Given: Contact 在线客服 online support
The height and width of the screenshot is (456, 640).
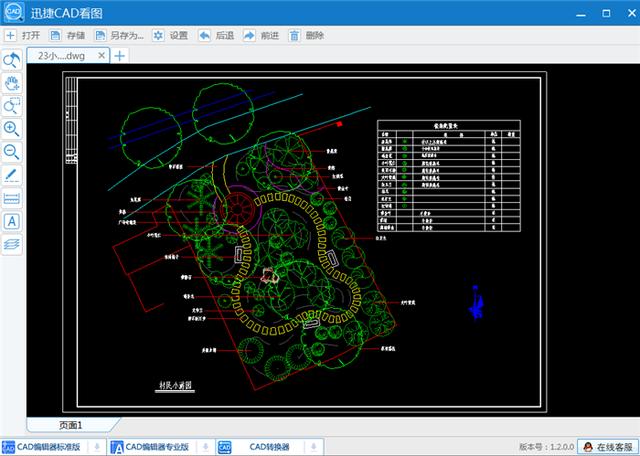Looking at the screenshot, I should tap(609, 447).
